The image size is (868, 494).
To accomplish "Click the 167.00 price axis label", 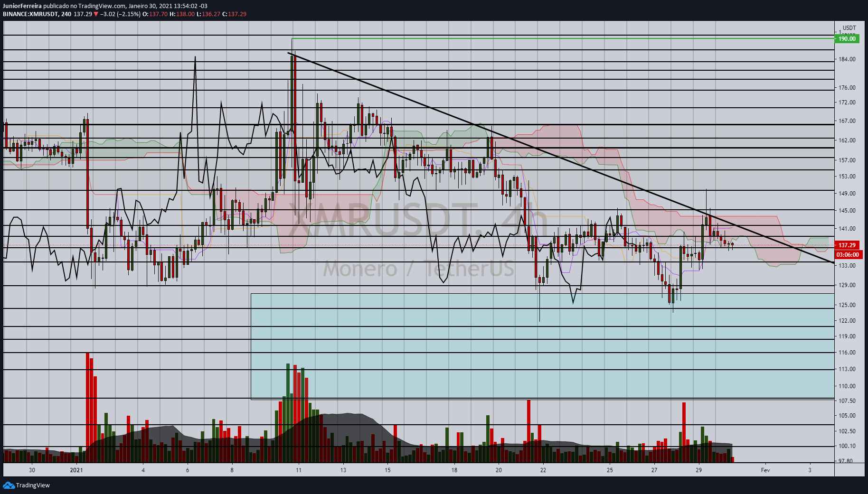I will click(847, 121).
